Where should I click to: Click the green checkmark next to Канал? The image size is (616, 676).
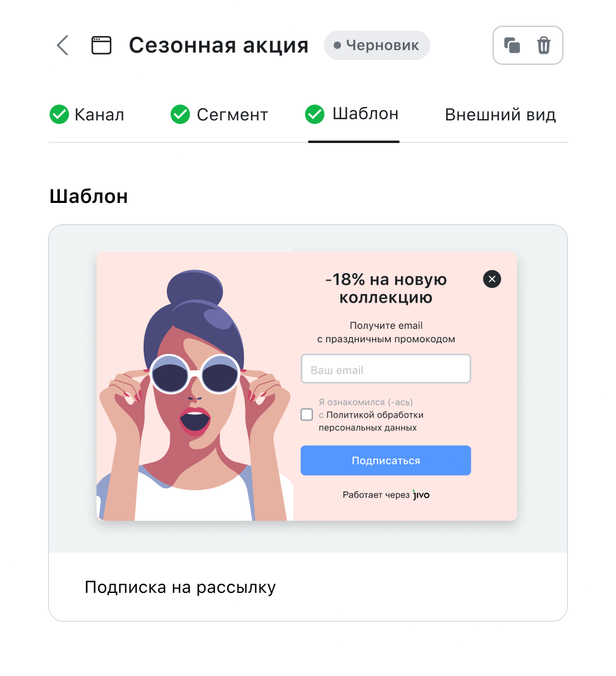click(59, 114)
